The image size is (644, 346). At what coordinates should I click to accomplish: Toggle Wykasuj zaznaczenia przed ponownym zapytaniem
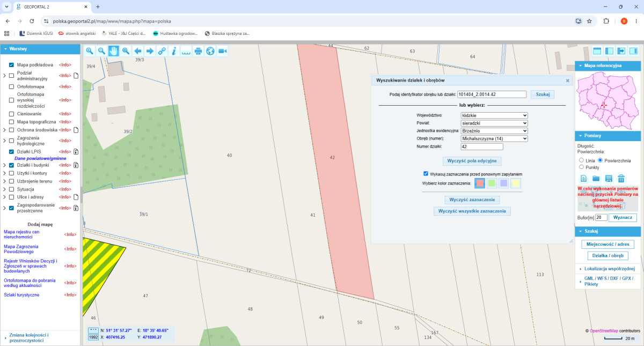click(426, 174)
